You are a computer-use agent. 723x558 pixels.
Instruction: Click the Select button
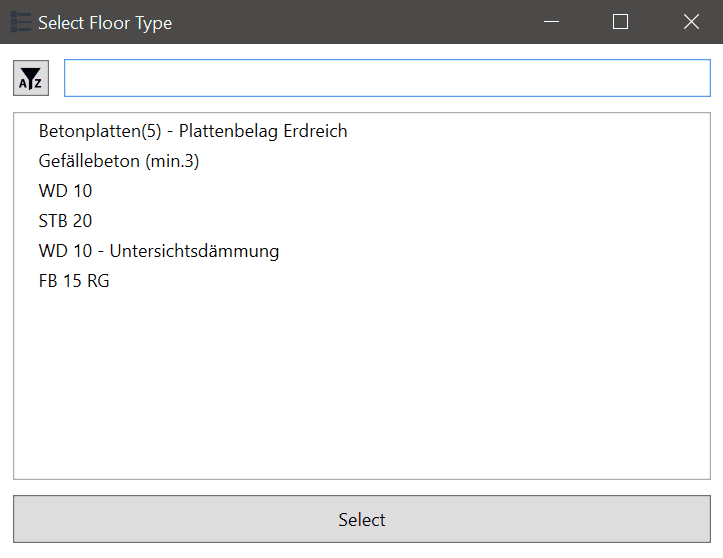tap(362, 519)
